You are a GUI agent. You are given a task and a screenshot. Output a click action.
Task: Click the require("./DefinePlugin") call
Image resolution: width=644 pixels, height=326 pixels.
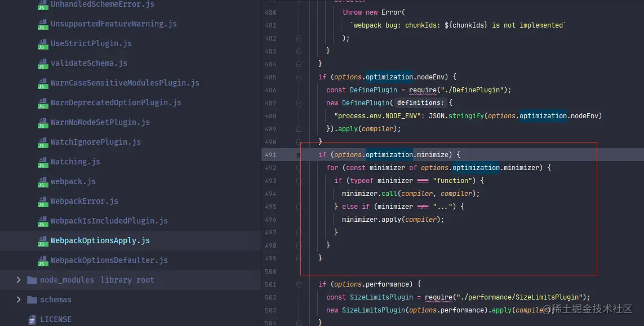click(459, 90)
